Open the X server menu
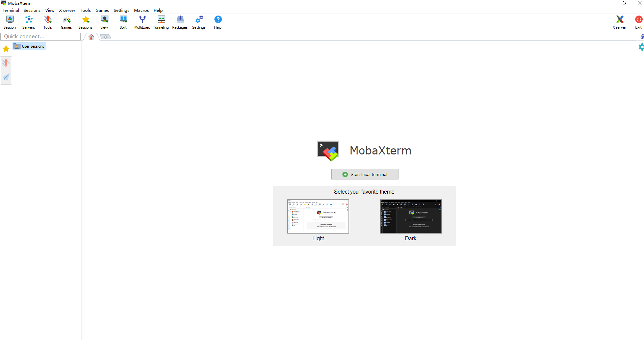The width and height of the screenshot is (644, 340). pyautogui.click(x=67, y=10)
